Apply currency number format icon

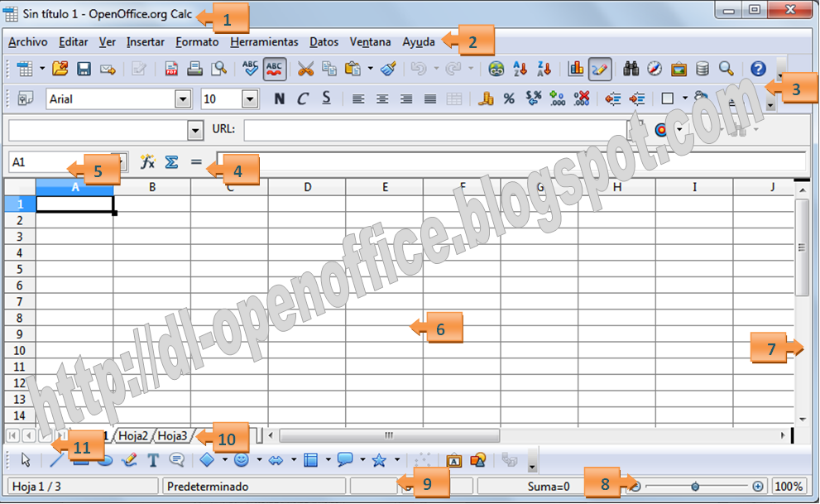pos(486,98)
